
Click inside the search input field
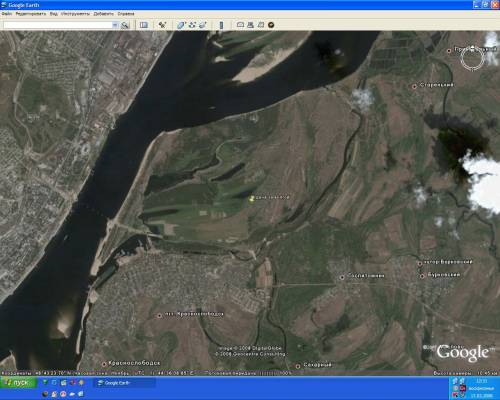(x=58, y=25)
